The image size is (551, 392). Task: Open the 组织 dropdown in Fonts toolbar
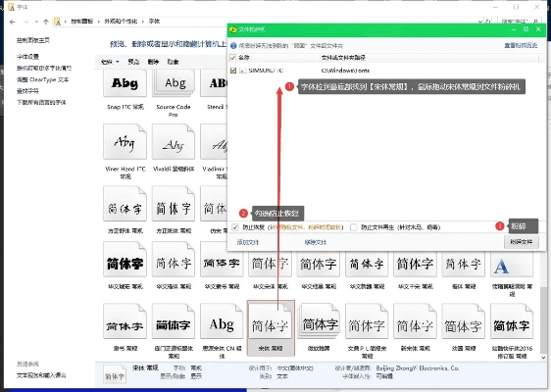[110, 62]
